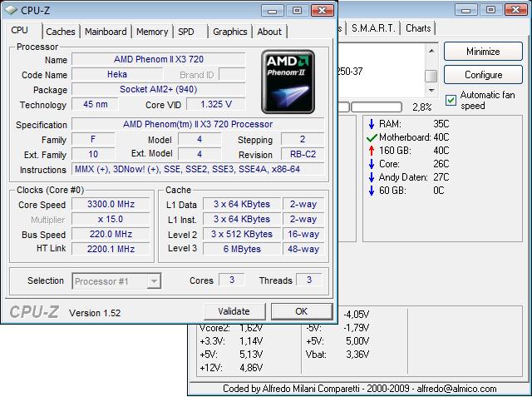Open SpeedFan's Configure button
Image resolution: width=532 pixels, height=397 pixels.
[x=483, y=75]
